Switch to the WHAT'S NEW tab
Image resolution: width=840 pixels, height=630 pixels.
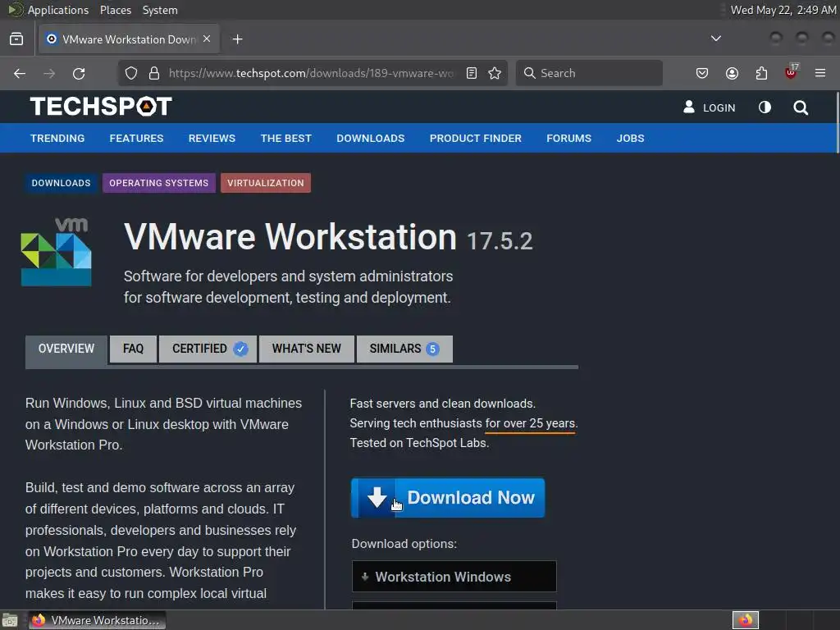click(x=307, y=349)
